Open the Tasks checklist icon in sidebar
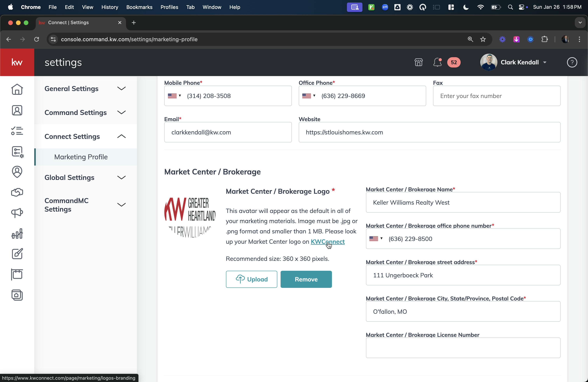 [x=17, y=131]
